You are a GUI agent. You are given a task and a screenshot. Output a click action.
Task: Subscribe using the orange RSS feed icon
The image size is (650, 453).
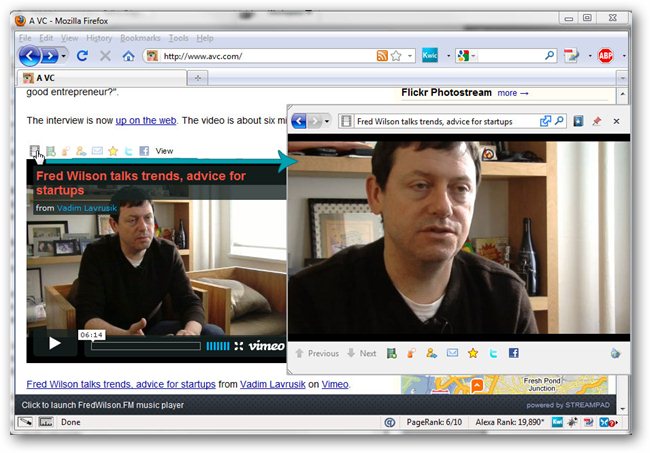[x=382, y=56]
